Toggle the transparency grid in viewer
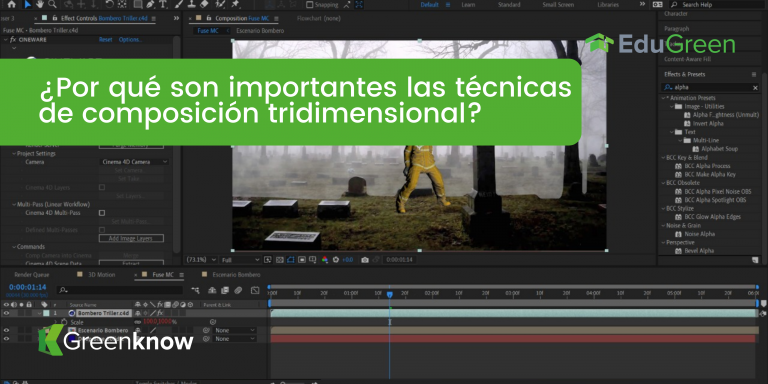Viewport: 768px width, 384px height. click(279, 260)
